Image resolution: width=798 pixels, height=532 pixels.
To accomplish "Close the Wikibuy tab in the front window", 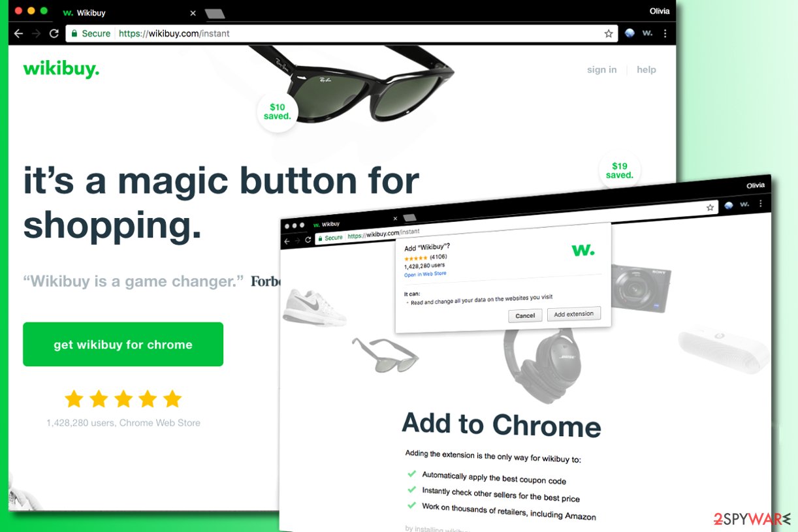I will click(395, 218).
